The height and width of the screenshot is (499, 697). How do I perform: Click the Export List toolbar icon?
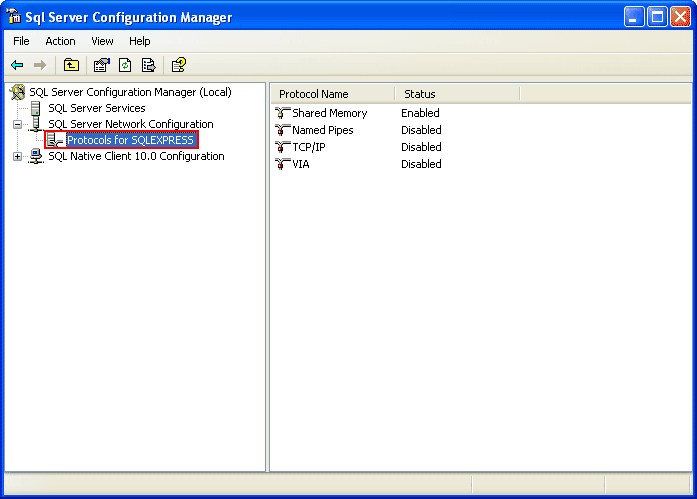pyautogui.click(x=149, y=65)
